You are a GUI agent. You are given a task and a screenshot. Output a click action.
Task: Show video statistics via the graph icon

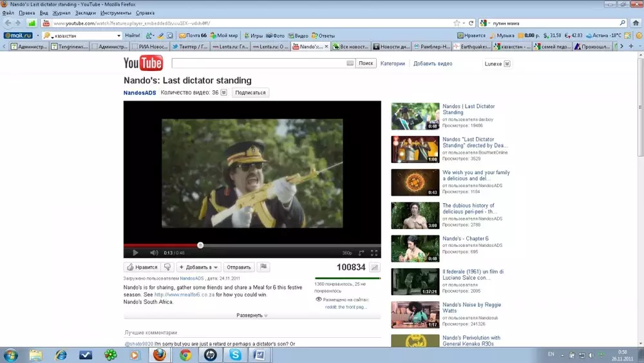[374, 268]
